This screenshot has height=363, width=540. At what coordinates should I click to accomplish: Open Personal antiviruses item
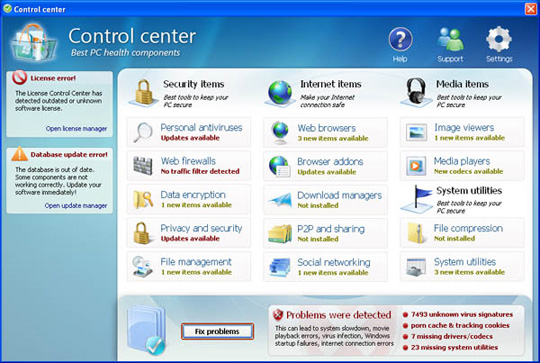click(x=189, y=132)
